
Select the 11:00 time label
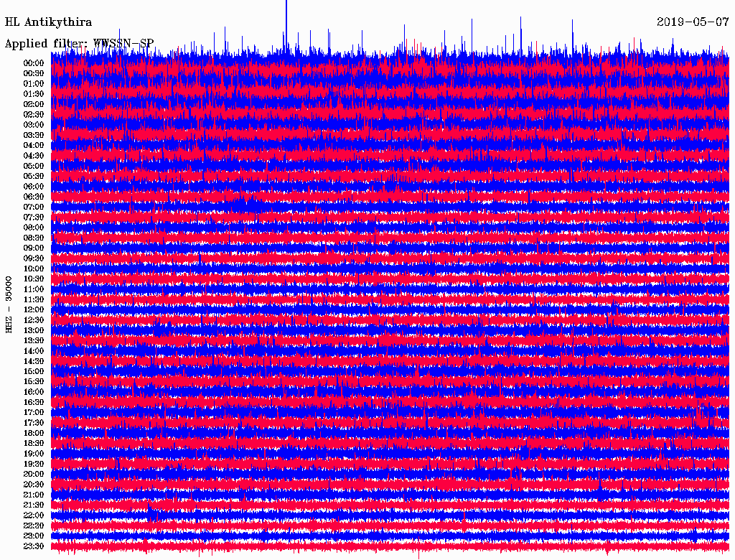pos(33,289)
